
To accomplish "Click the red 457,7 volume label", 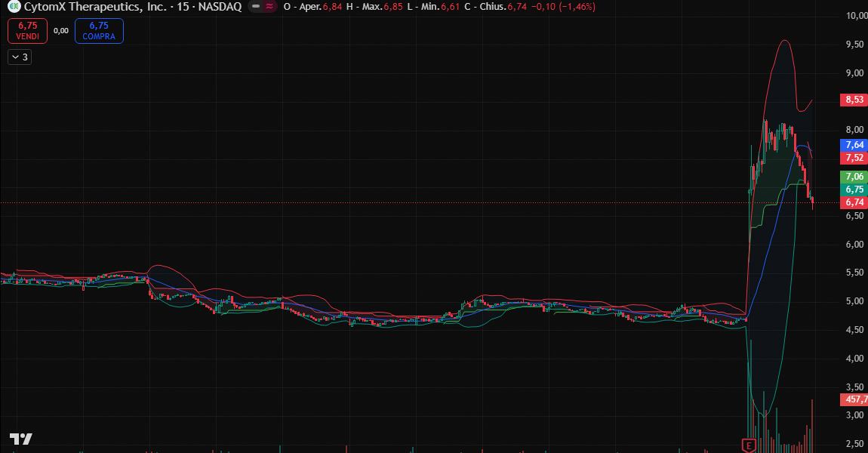I will [x=855, y=399].
